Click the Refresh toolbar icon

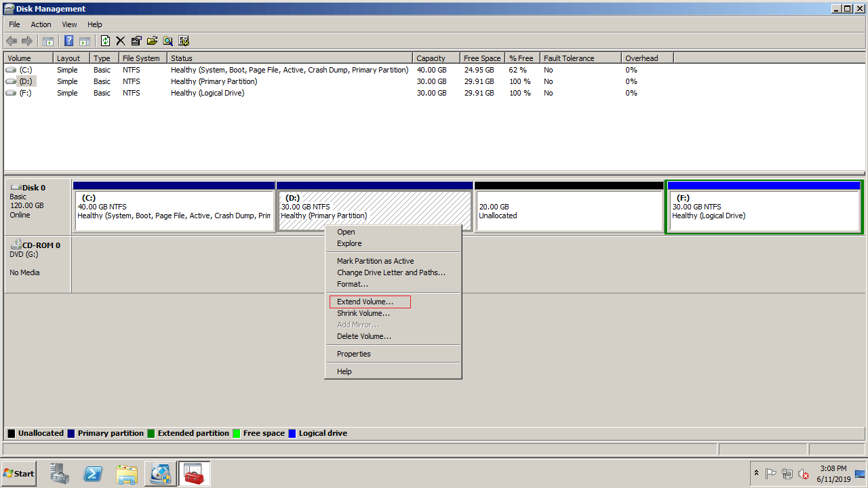point(105,41)
